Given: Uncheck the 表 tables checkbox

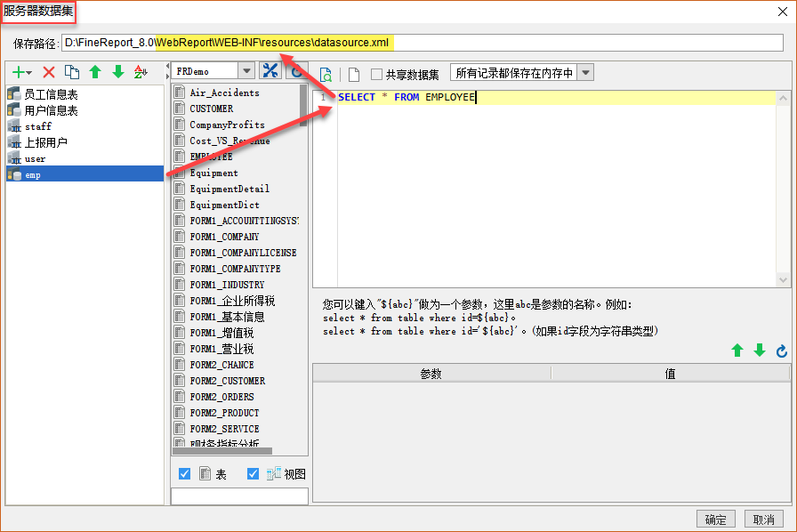Looking at the screenshot, I should coord(184,474).
